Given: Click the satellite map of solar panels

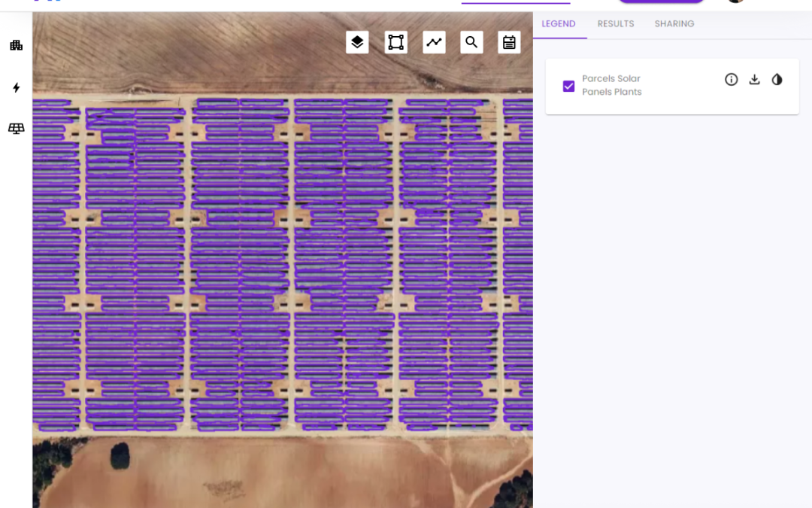Looking at the screenshot, I should coord(283,260).
